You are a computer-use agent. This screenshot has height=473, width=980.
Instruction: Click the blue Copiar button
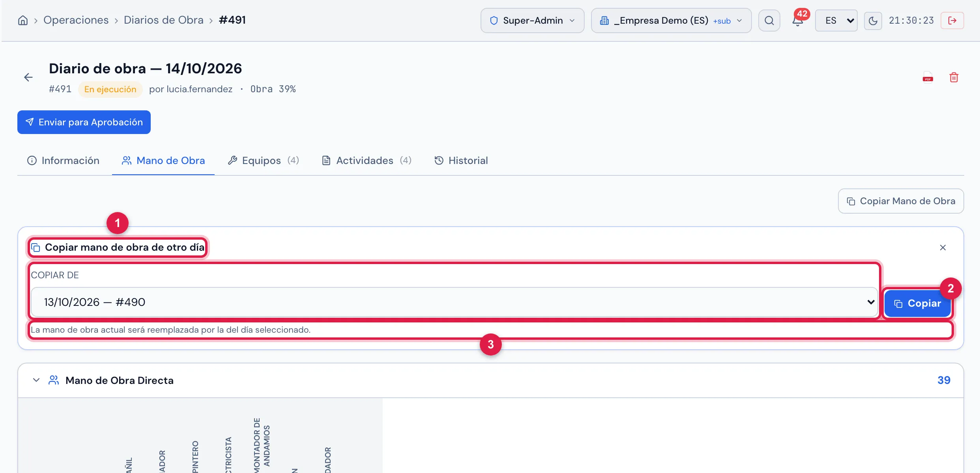pyautogui.click(x=918, y=303)
